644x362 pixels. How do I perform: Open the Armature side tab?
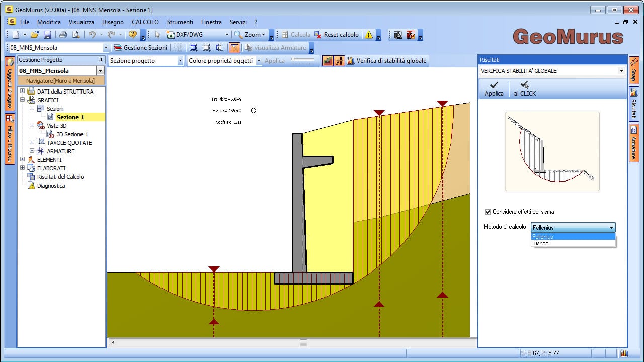[x=633, y=143]
